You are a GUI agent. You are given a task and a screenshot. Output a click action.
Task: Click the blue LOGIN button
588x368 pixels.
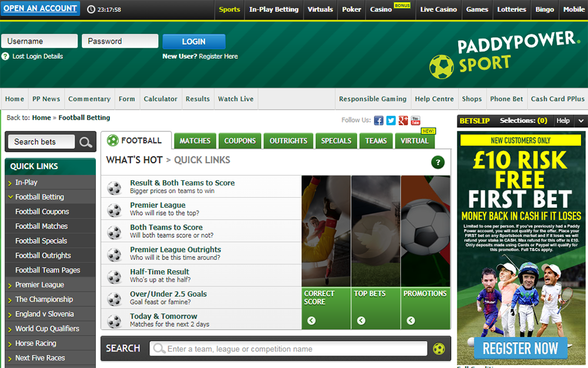(x=194, y=42)
